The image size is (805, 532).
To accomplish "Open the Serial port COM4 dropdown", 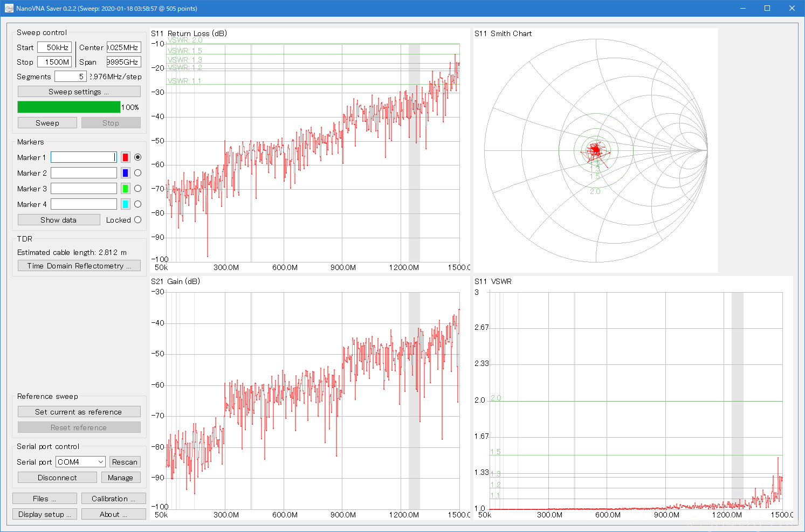I will tap(81, 462).
